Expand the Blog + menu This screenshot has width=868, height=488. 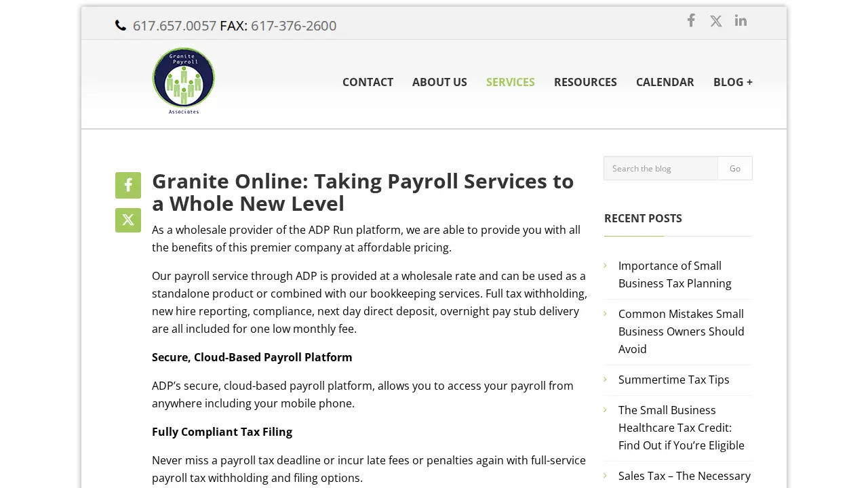point(733,82)
